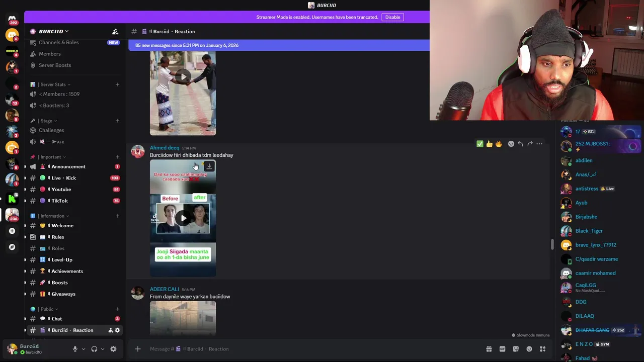Create channel in Information category
Viewport: 644px width, 362px height.
(x=117, y=216)
